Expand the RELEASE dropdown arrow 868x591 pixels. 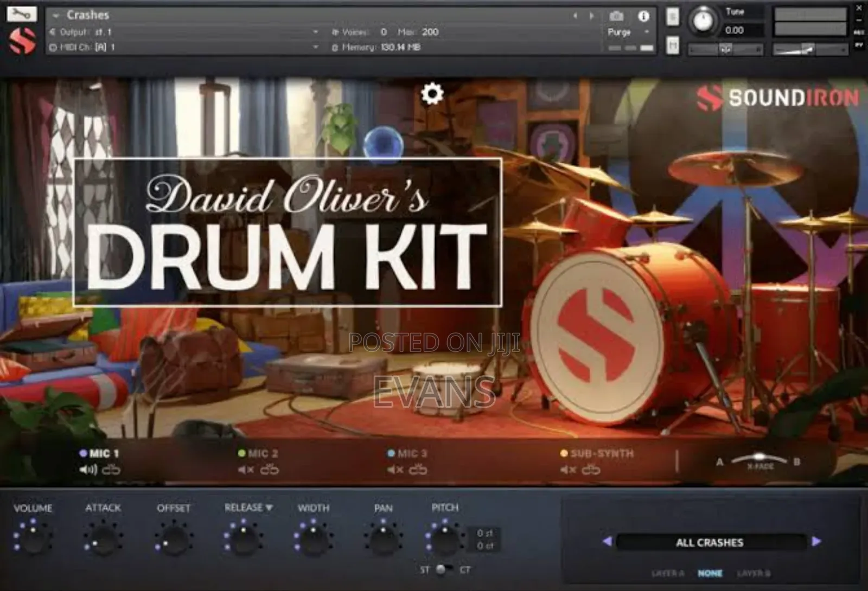[x=269, y=508]
